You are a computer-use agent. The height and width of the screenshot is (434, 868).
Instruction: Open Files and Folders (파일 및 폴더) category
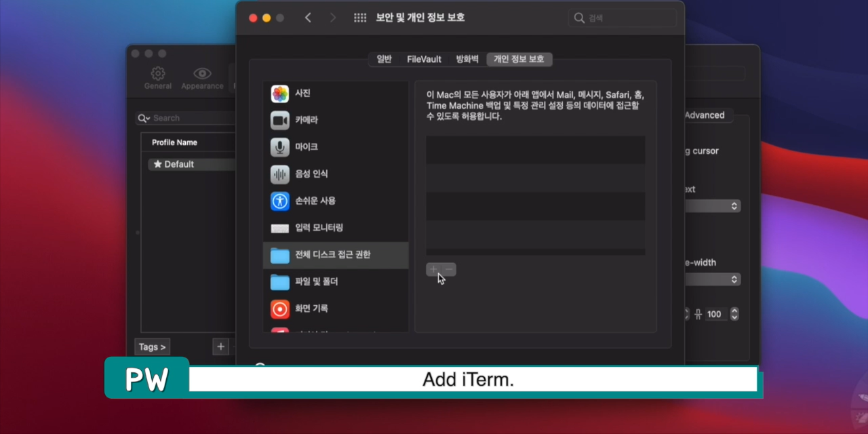(x=336, y=281)
